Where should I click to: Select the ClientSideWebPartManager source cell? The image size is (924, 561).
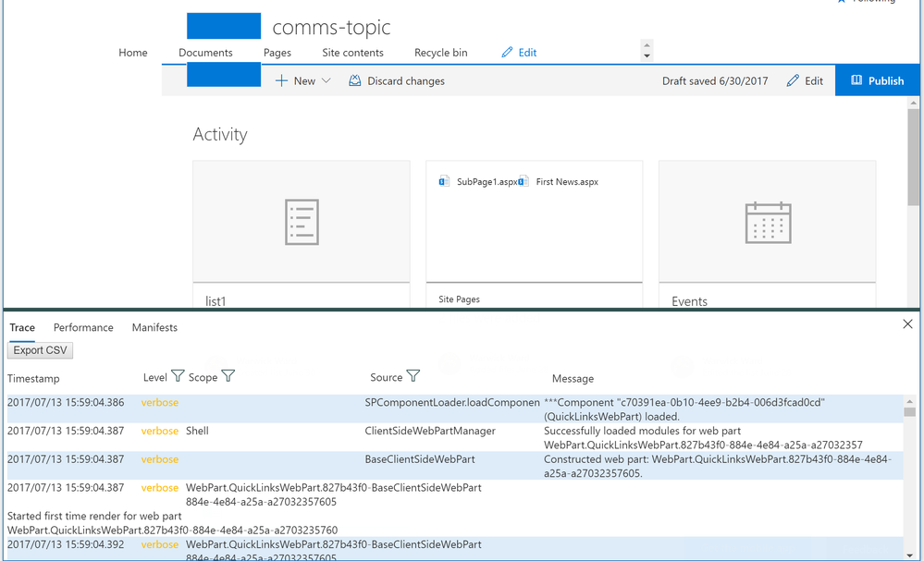coord(430,431)
